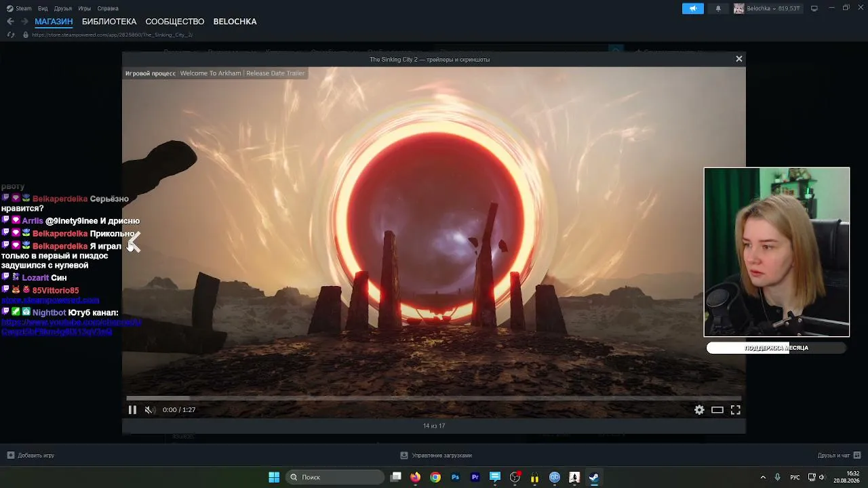
Task: Expand the Belochka account dropdown
Action: [774, 8]
